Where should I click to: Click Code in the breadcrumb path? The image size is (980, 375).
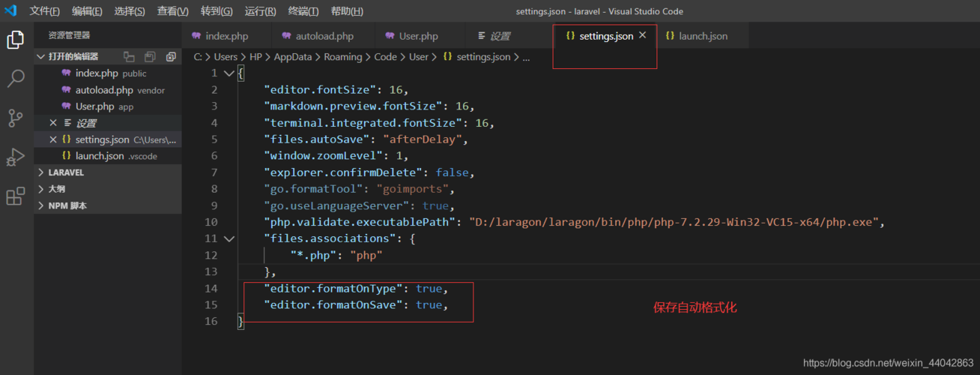coord(386,57)
